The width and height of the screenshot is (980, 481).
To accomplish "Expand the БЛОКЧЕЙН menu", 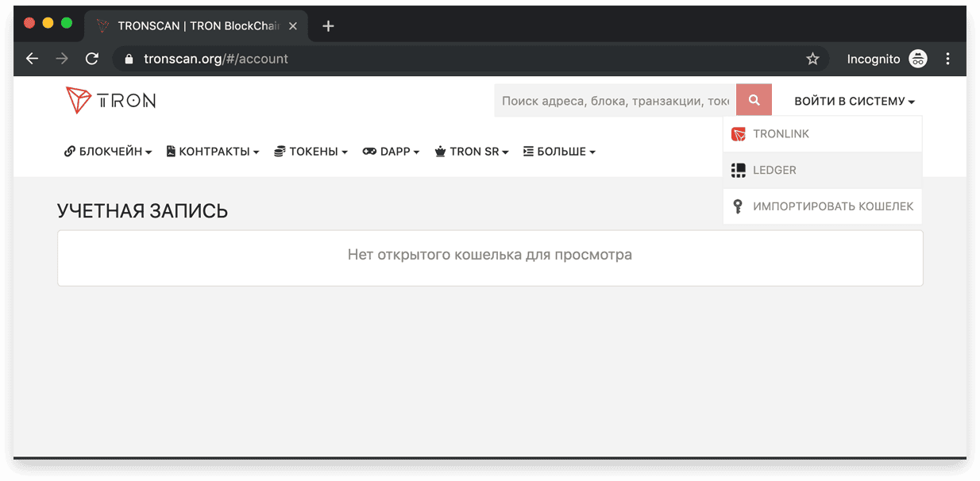I will click(108, 152).
